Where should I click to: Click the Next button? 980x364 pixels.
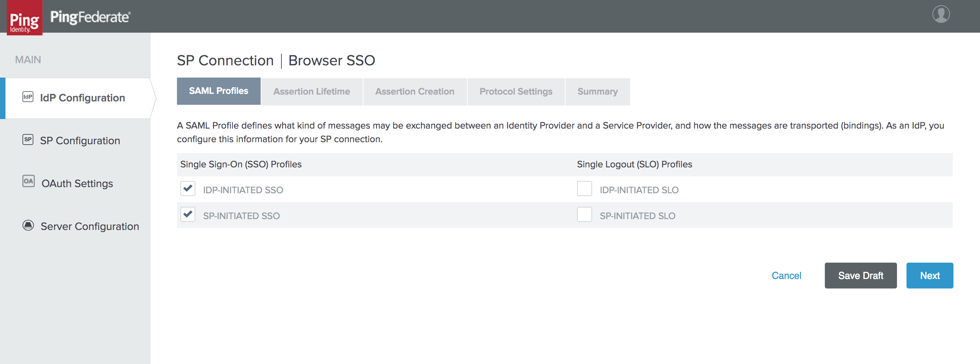[x=929, y=276]
